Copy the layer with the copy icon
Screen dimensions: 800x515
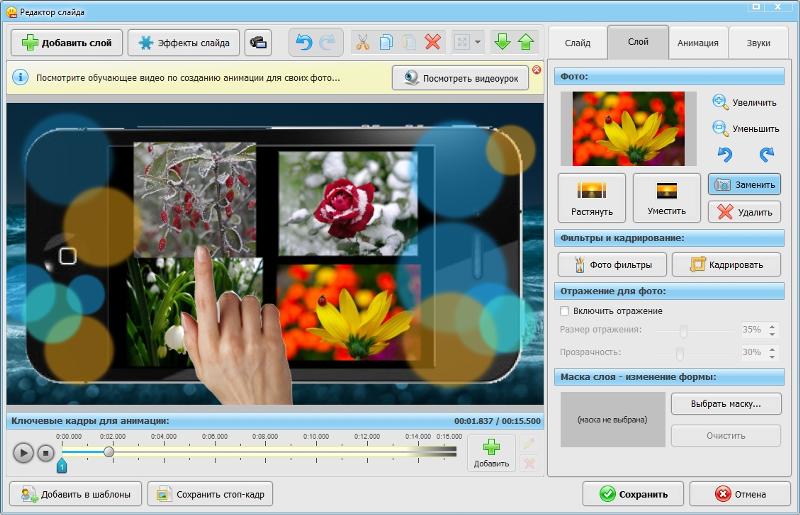[386, 42]
